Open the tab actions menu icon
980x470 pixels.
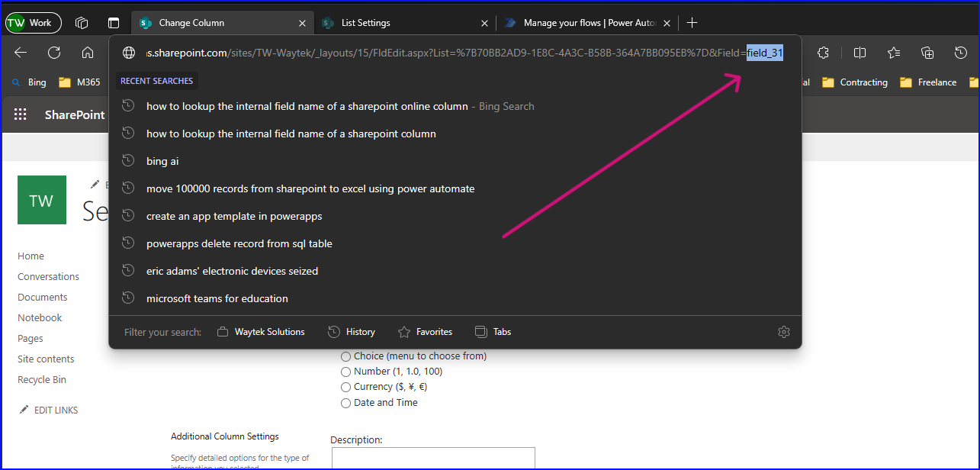coord(114,23)
